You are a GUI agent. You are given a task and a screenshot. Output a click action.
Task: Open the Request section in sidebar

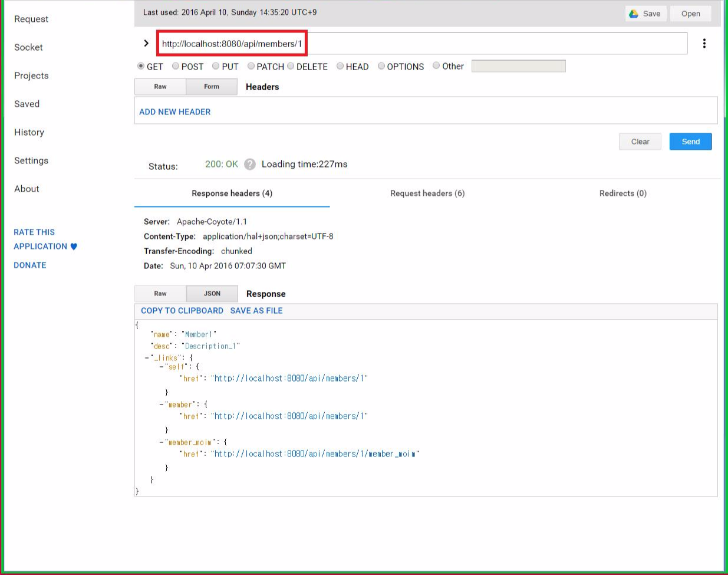tap(31, 19)
